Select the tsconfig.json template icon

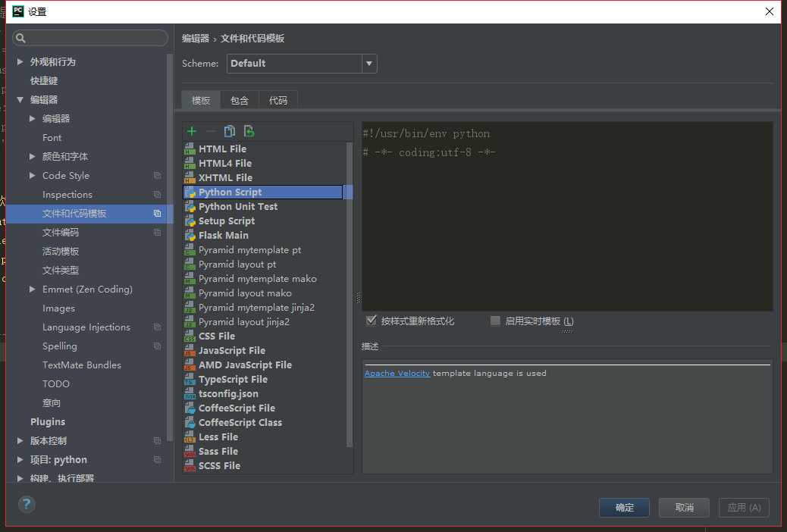pyautogui.click(x=190, y=394)
